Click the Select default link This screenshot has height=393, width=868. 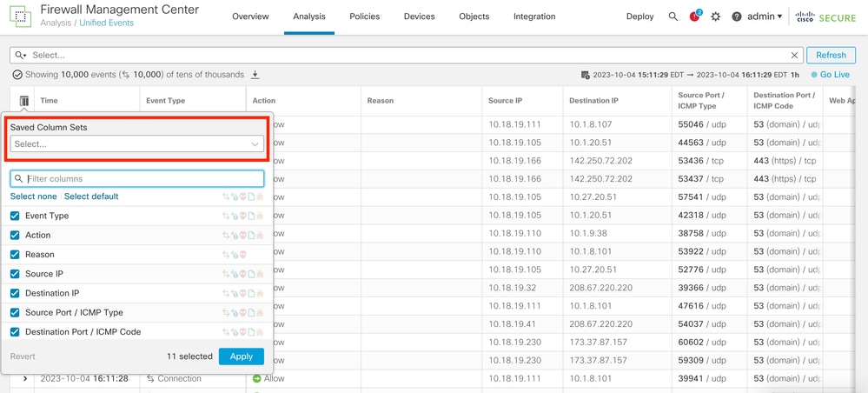[91, 196]
